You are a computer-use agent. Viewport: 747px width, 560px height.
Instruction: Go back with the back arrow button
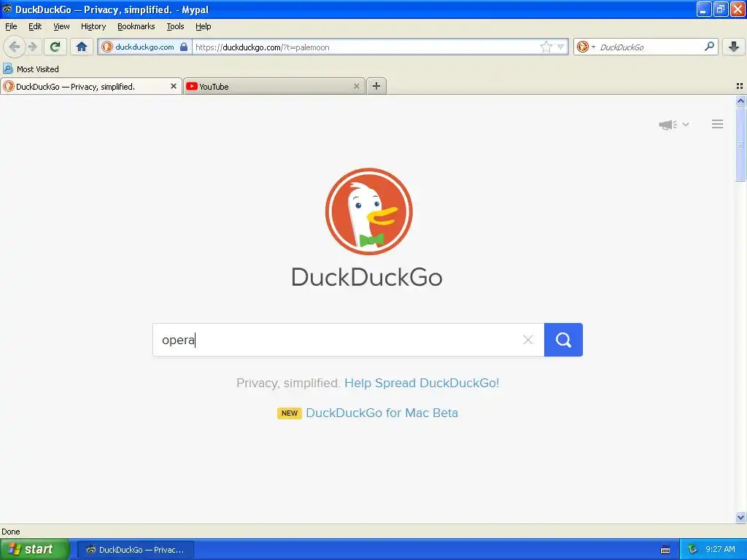[x=14, y=47]
